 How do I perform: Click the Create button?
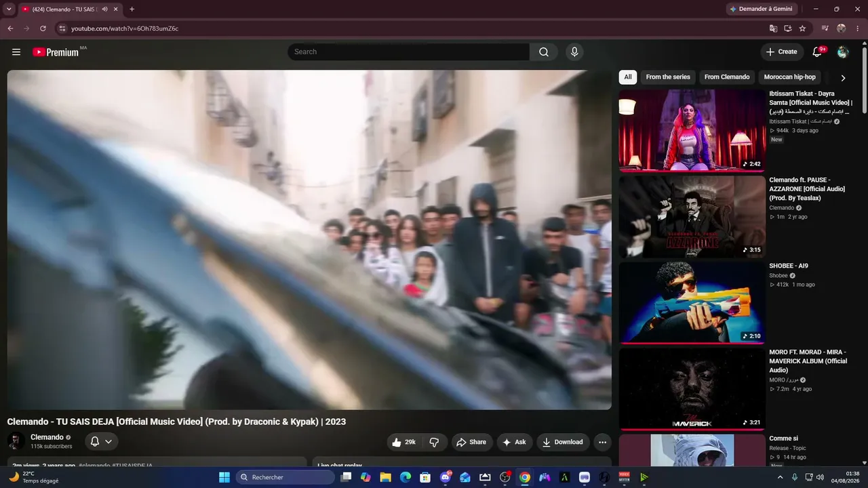click(781, 52)
